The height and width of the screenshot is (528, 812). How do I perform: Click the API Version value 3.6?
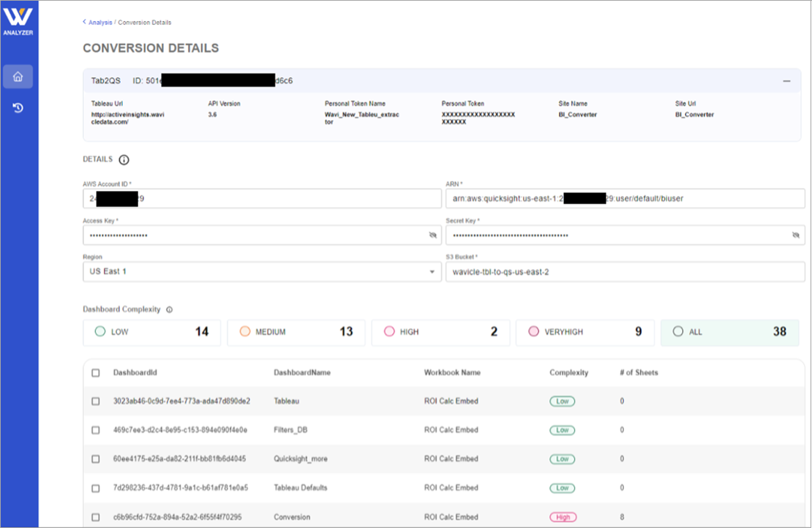(x=212, y=114)
